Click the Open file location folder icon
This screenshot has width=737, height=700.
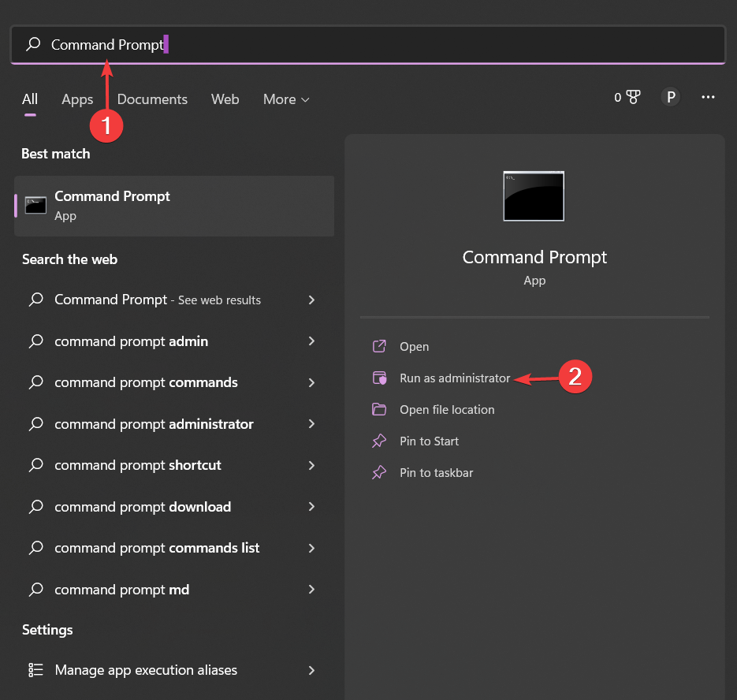click(380, 410)
